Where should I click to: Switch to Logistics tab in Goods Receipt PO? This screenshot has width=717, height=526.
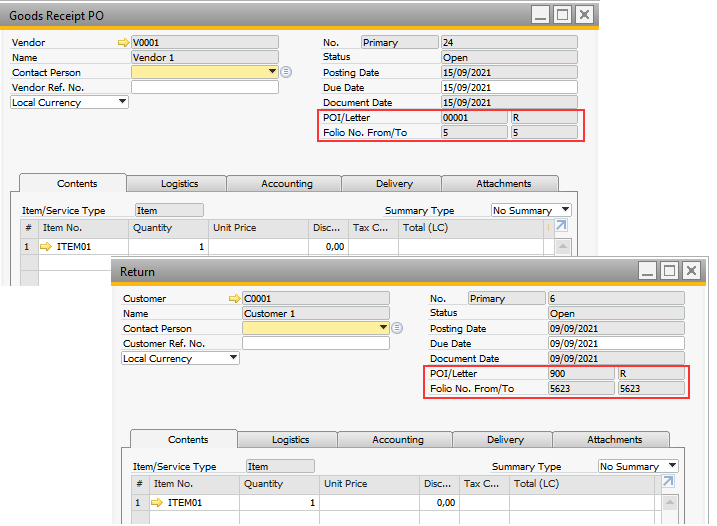coord(180,184)
